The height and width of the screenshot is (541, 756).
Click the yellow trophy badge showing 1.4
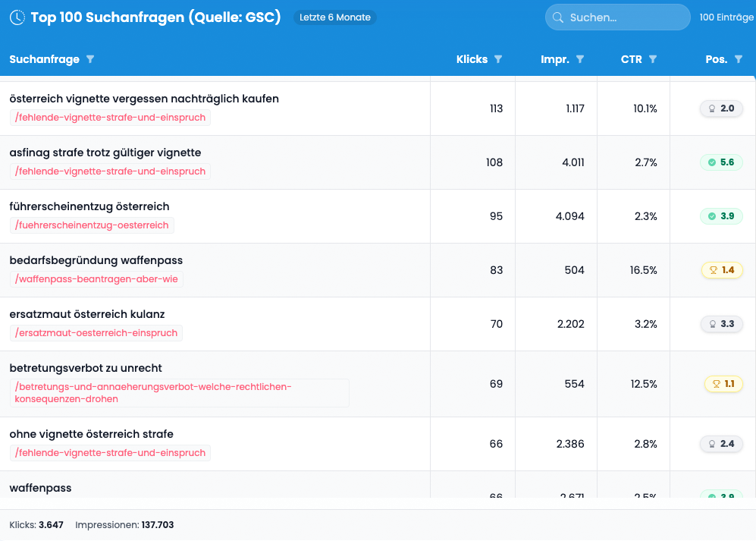pos(721,269)
